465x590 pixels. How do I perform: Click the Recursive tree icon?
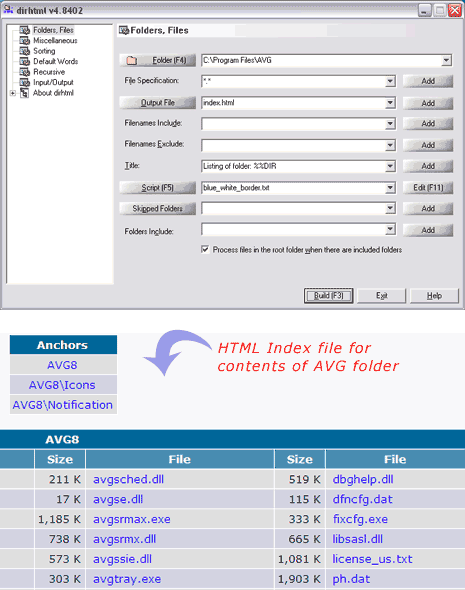(25, 72)
